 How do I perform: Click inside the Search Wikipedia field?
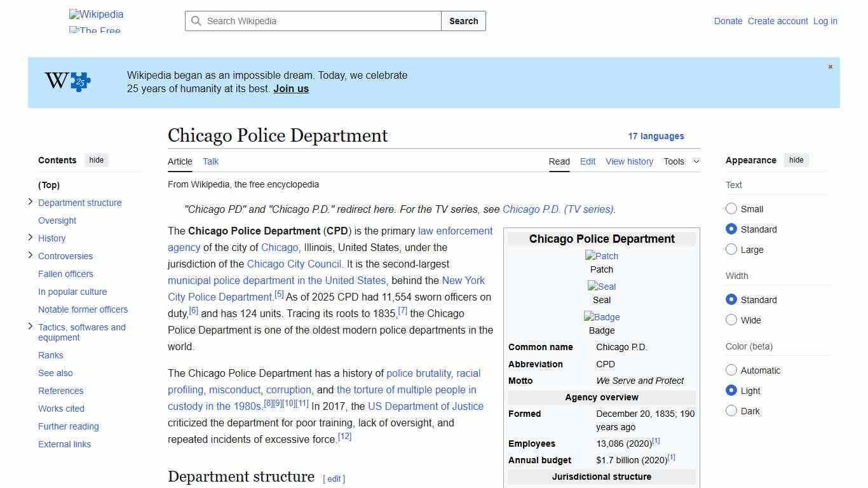click(x=311, y=21)
